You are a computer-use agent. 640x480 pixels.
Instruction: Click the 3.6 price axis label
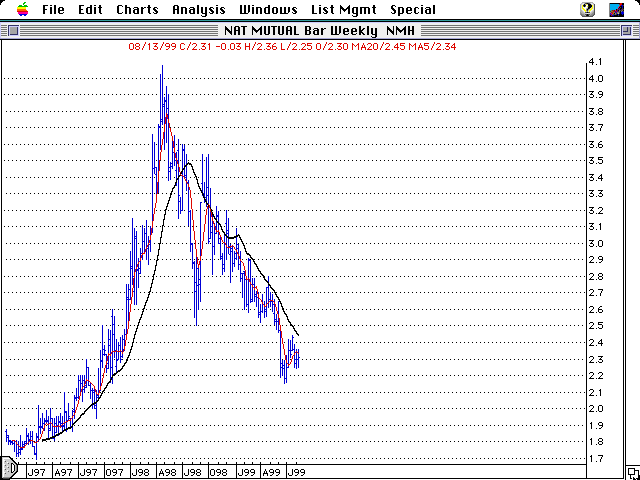596,144
